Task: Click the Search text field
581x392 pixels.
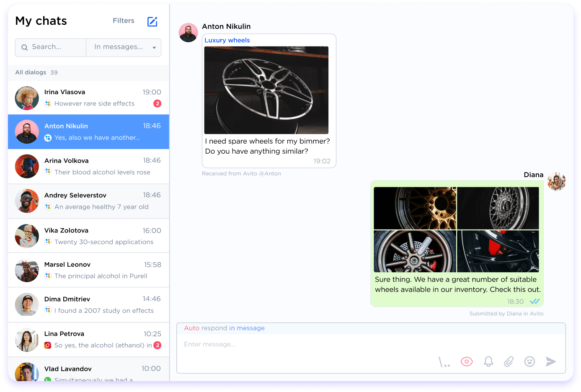Action: 57,47
